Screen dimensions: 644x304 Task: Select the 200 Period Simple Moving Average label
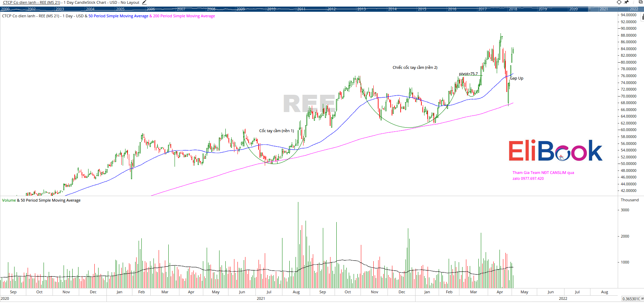(x=184, y=16)
